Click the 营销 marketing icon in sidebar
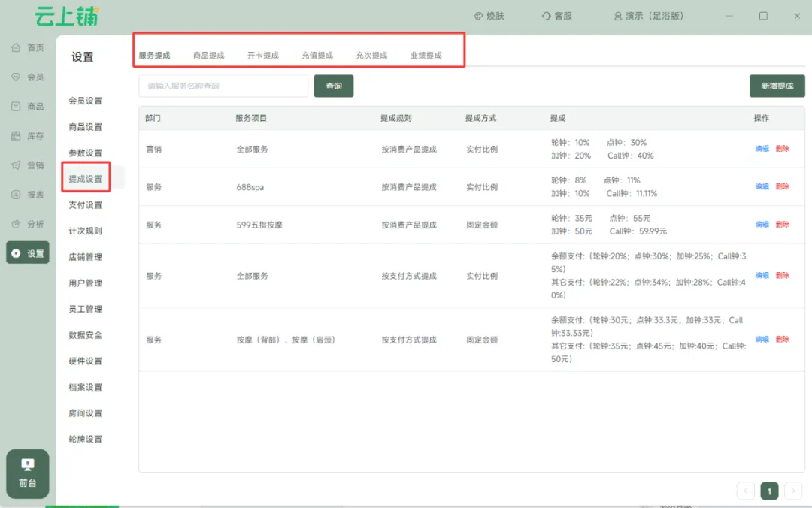The image size is (812, 508). click(16, 165)
